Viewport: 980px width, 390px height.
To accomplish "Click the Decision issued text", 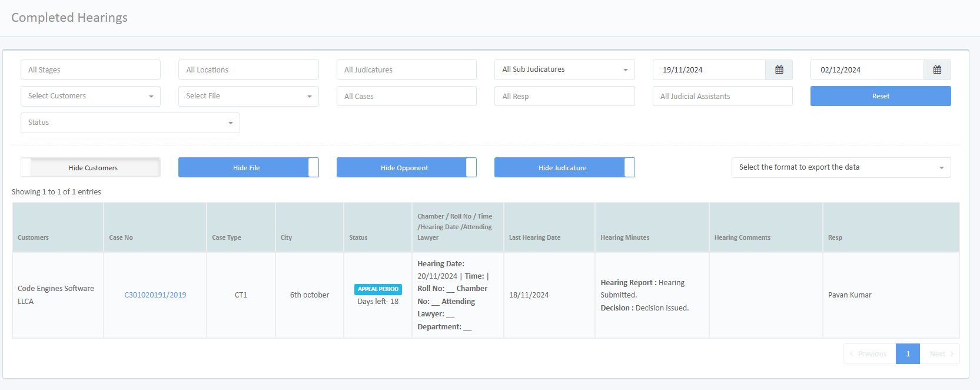I will click(662, 308).
